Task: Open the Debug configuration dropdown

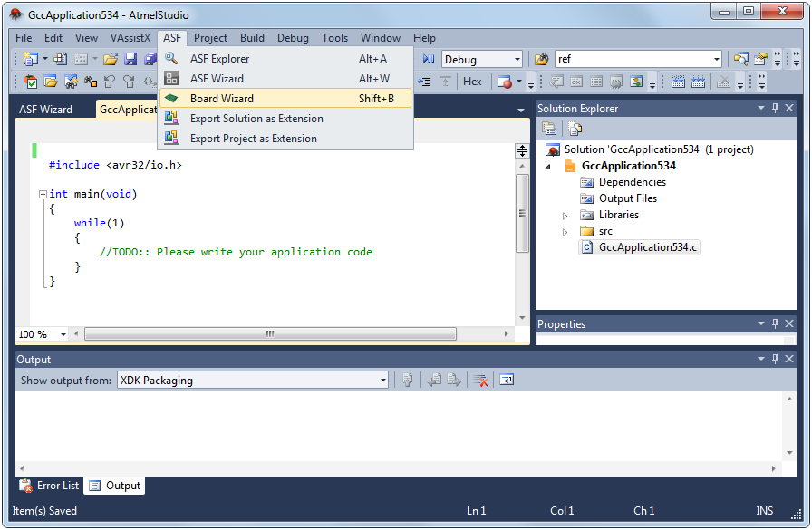Action: click(517, 60)
